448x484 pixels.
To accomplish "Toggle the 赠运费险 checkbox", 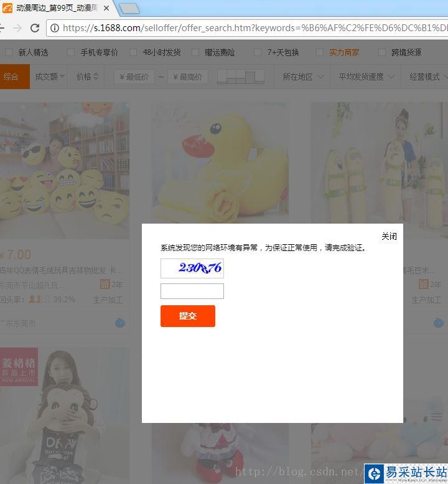I will click(195, 52).
